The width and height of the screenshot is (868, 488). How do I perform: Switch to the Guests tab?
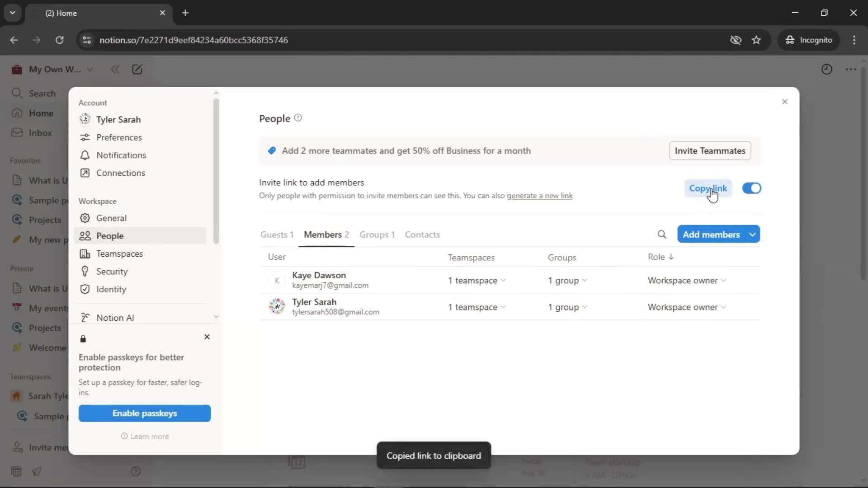click(x=277, y=235)
